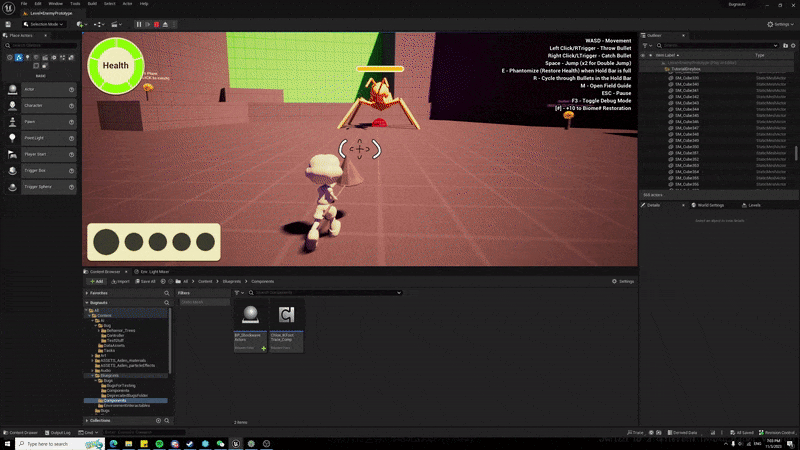This screenshot has height=450, width=800.
Task: Select the Visual Effects category icon in Place Actors
Action: click(54, 58)
